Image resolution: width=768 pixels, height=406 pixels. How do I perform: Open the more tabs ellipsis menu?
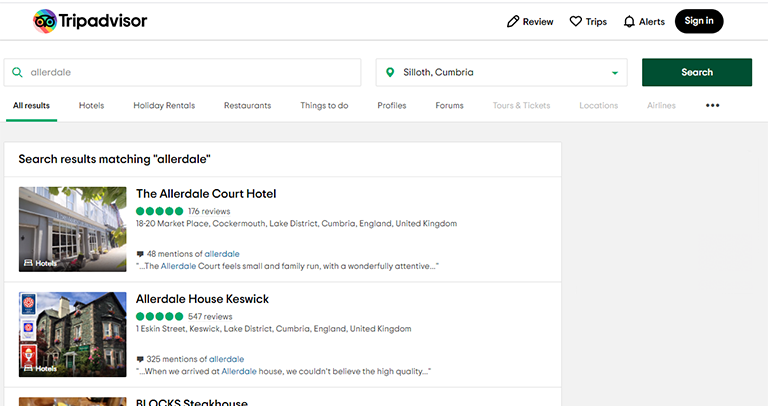pyautogui.click(x=712, y=105)
